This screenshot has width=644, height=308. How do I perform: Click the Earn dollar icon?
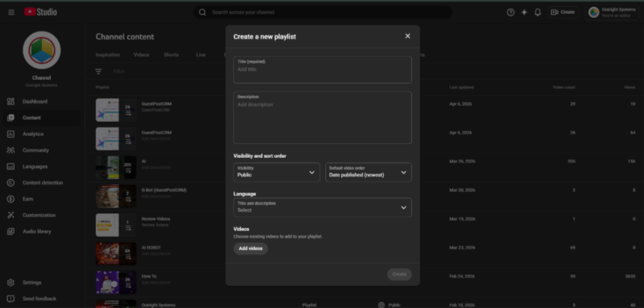tap(11, 199)
